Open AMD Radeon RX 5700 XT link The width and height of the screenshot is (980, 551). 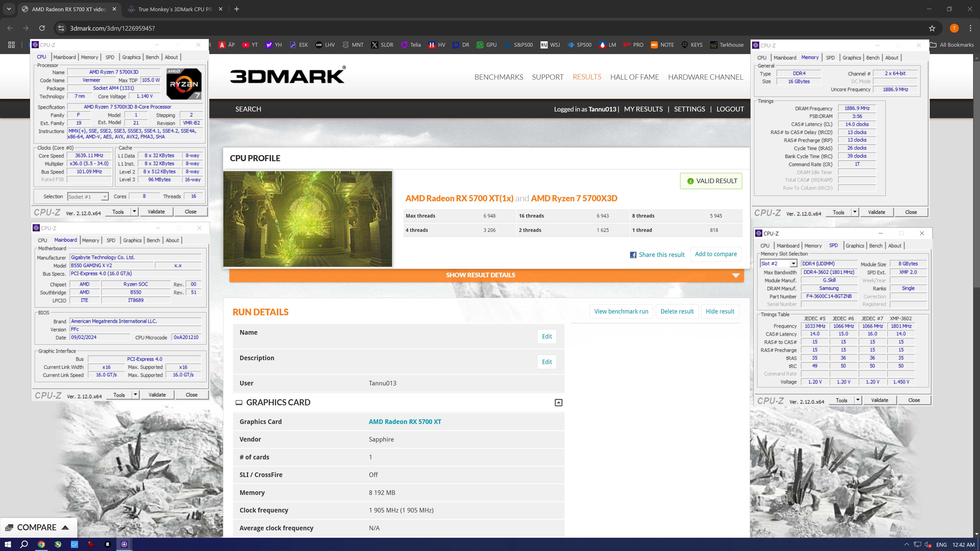coord(405,422)
